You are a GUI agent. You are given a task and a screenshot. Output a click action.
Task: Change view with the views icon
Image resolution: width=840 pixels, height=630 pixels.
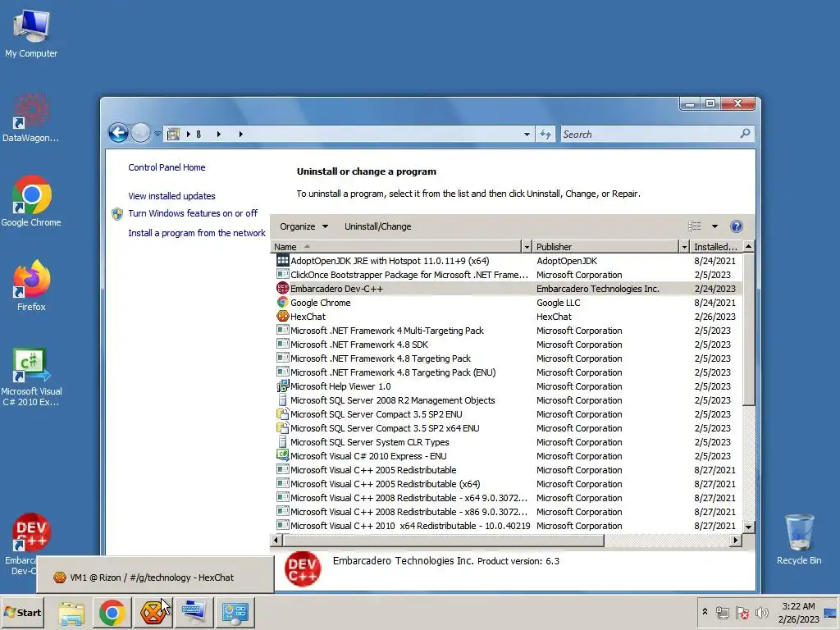(x=694, y=226)
